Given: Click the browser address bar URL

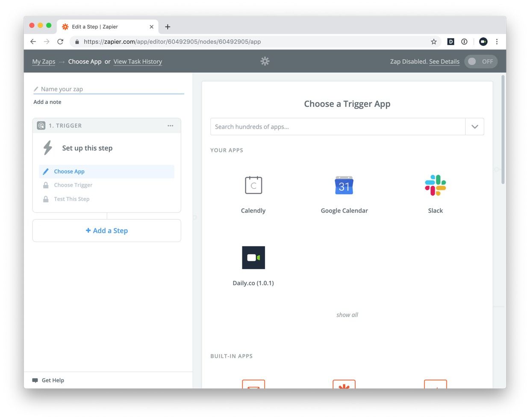Looking at the screenshot, I should click(x=172, y=41).
